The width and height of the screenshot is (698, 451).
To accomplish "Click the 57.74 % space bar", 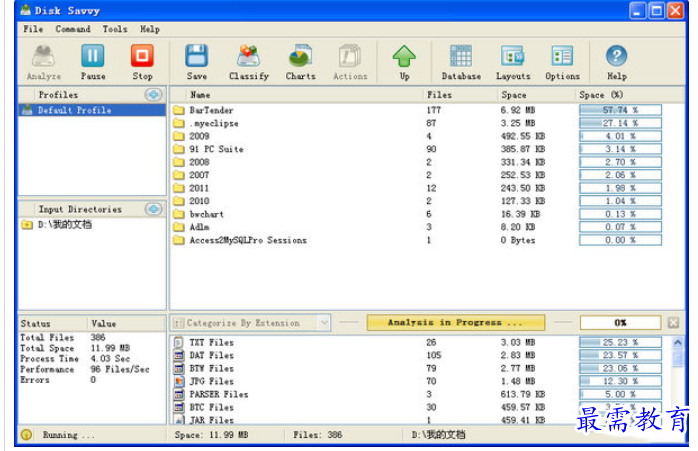I will point(620,110).
